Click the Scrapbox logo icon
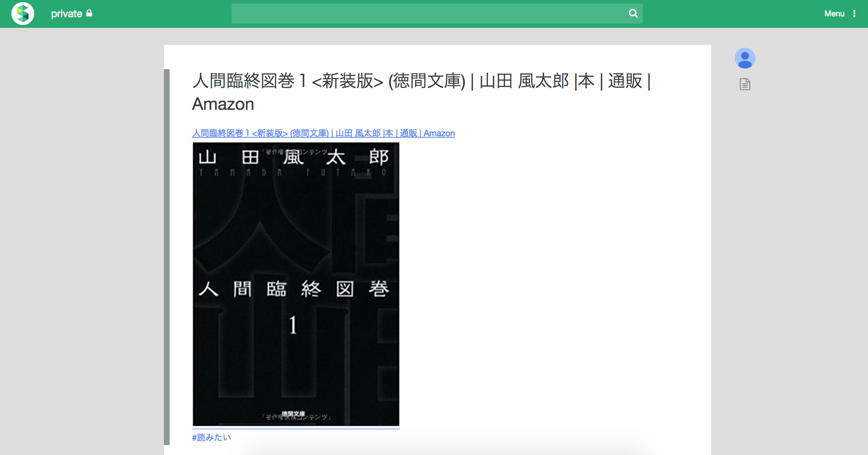 pos(23,14)
